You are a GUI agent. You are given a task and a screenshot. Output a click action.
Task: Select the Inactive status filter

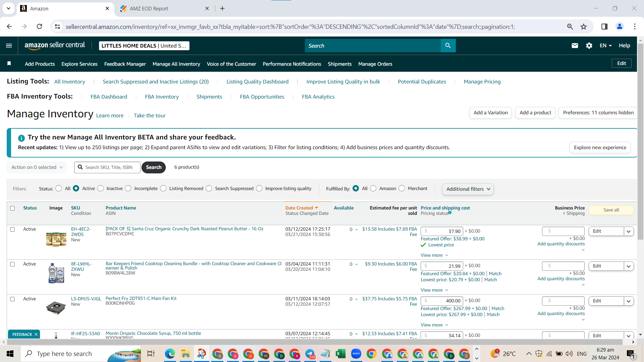(101, 188)
